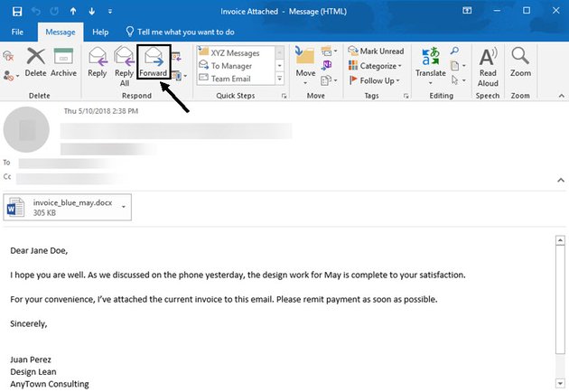Click the Reply with Meeting icon
Image resolution: width=569 pixels, height=392 pixels.
(x=176, y=57)
